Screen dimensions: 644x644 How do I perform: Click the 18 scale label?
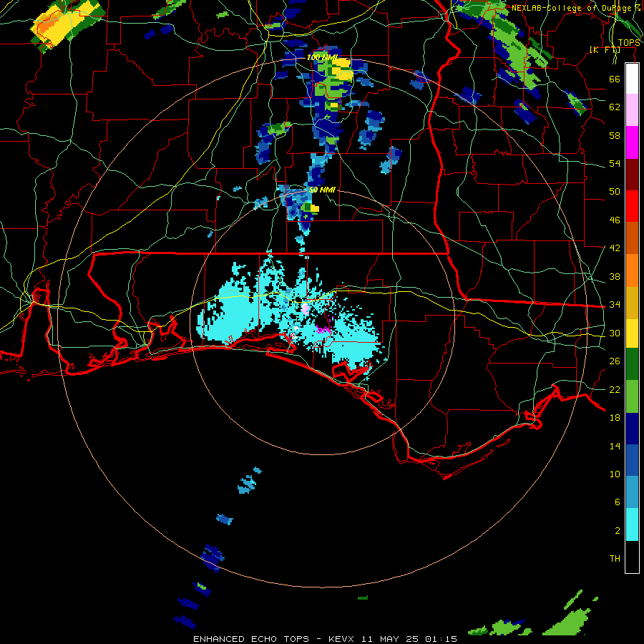615,418
